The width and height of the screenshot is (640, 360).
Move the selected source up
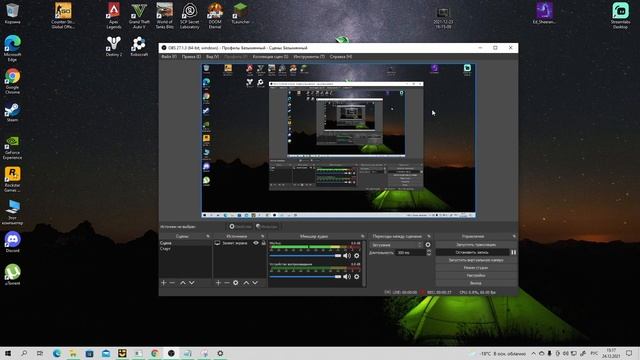tap(246, 282)
